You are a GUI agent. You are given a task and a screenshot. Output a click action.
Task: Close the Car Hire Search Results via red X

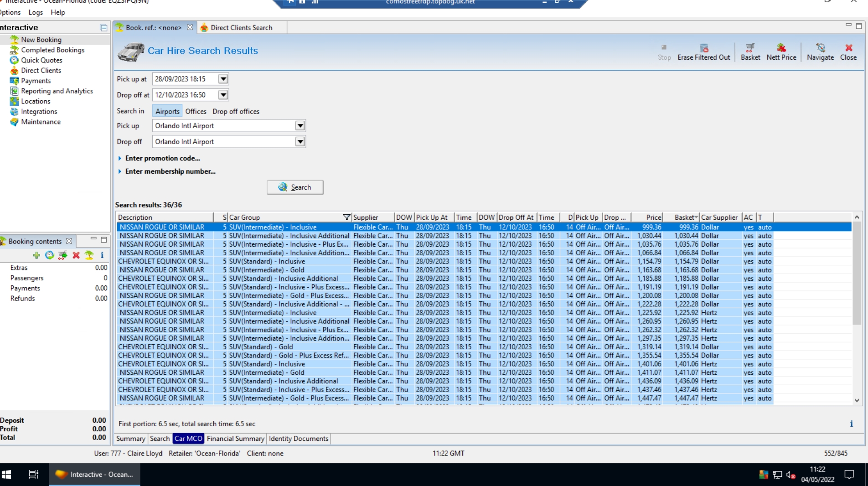848,52
